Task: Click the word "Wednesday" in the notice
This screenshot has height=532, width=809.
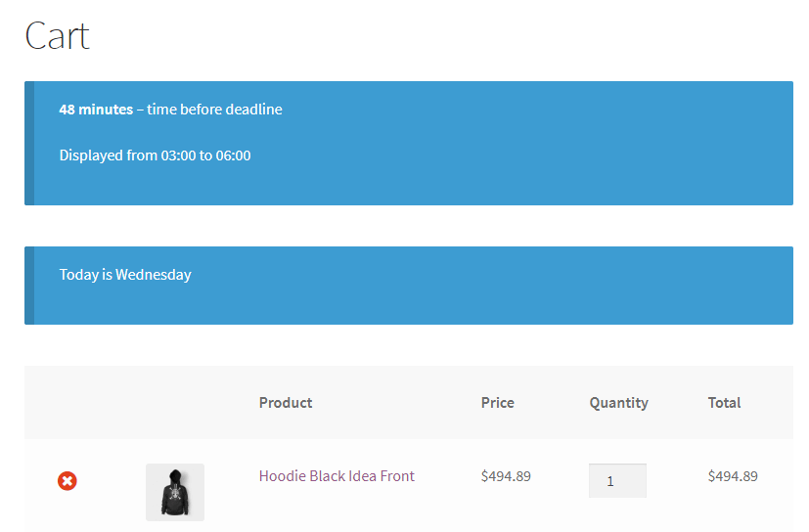Action: 154,275
